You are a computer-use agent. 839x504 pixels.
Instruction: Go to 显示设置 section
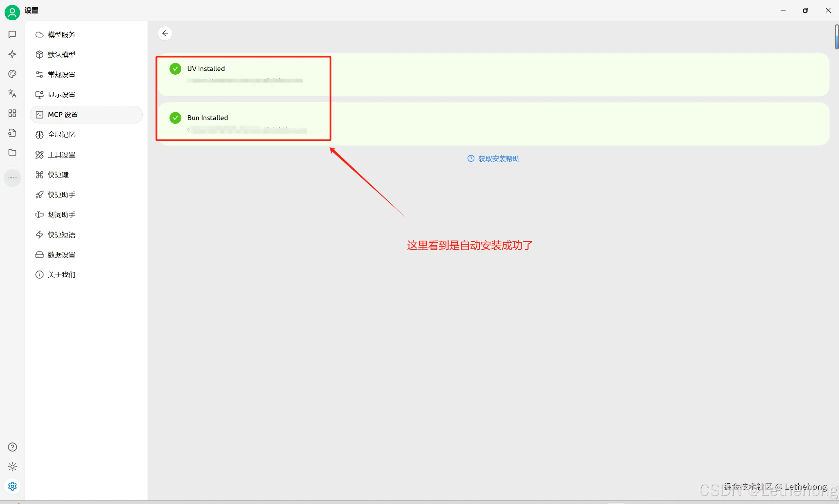pyautogui.click(x=61, y=95)
